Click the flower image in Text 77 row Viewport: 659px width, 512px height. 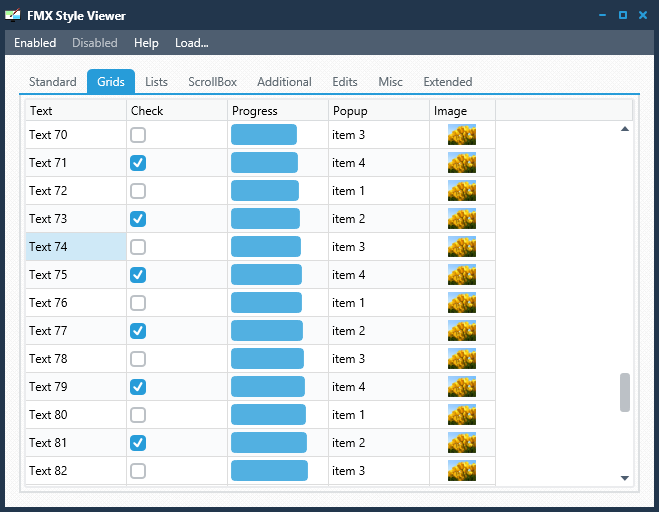point(462,330)
